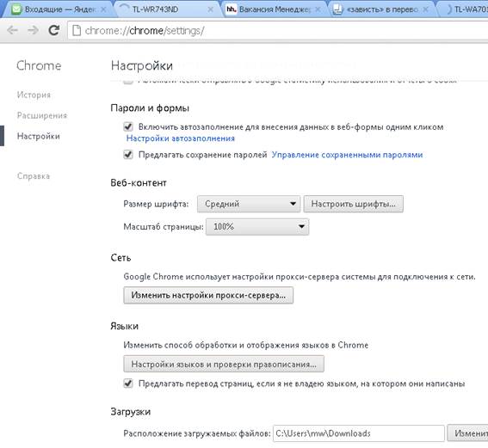
Task: Click the Расположение загружаемых файлов: label
Action: [x=197, y=433]
